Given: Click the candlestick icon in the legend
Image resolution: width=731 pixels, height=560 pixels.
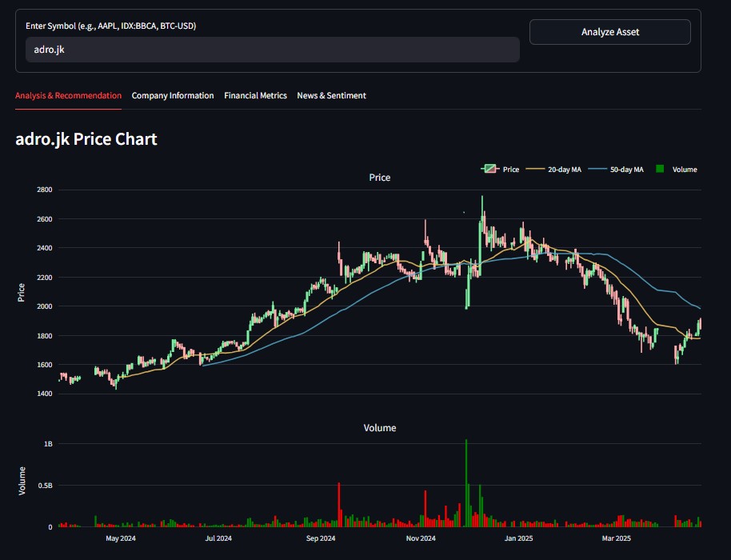Looking at the screenshot, I should click(489, 169).
